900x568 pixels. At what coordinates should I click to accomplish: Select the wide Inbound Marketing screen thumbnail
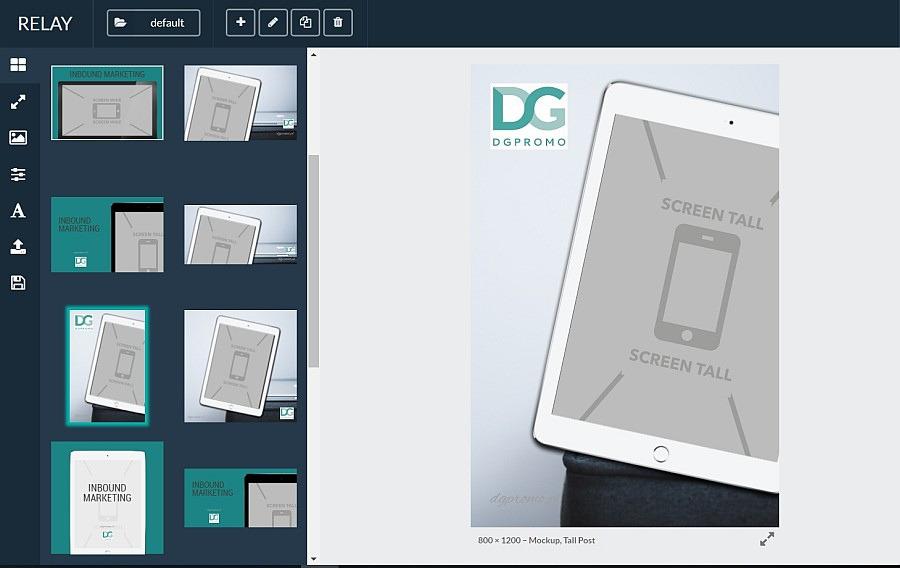click(107, 103)
